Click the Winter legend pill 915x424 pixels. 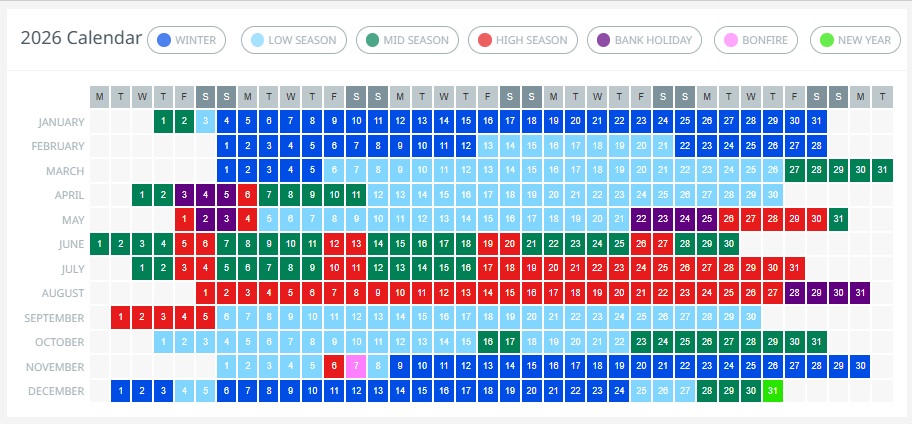point(187,41)
